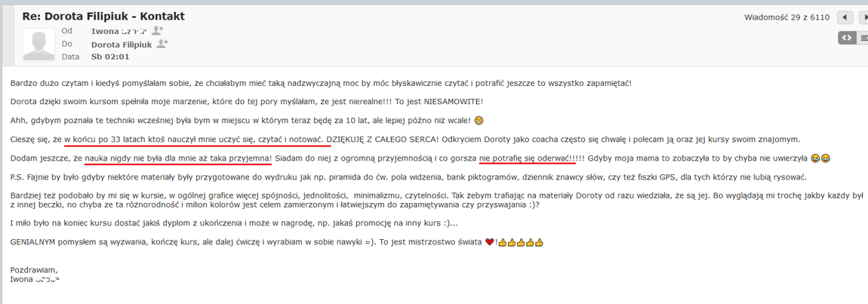Switch to HTML view with angle-brackets icon
Screen dimensions: 868x304
pos(846,38)
